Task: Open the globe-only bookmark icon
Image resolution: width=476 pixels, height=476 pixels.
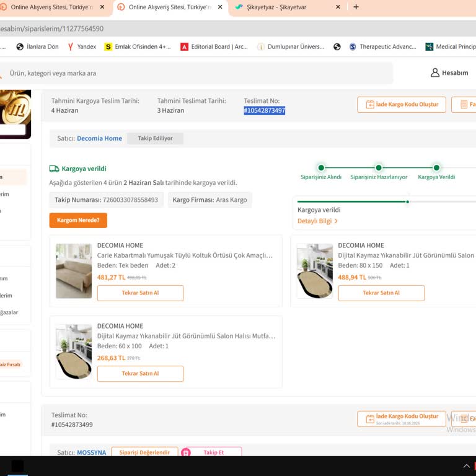Action: (x=337, y=46)
